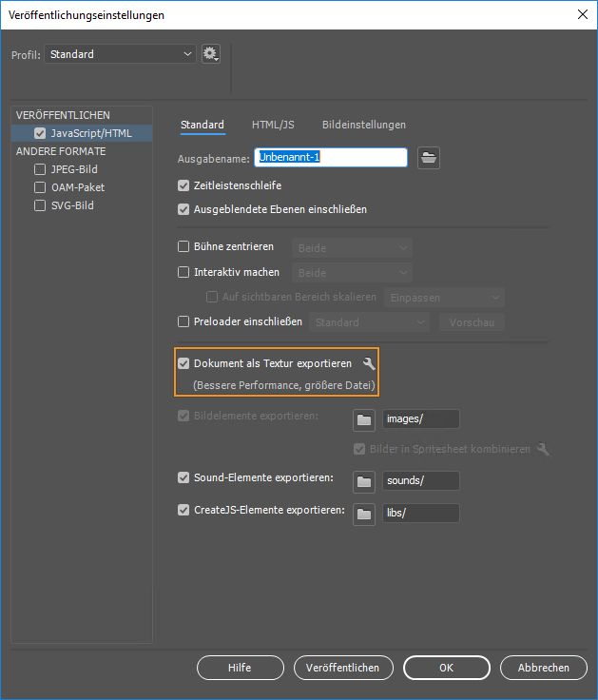
Task: Open profile options gear menu
Action: 211,54
